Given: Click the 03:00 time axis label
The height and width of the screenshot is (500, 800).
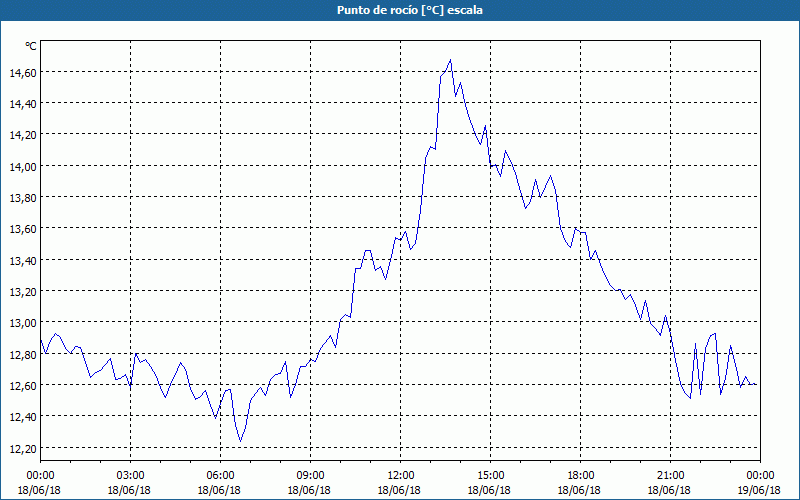Looking at the screenshot, I should (130, 476).
